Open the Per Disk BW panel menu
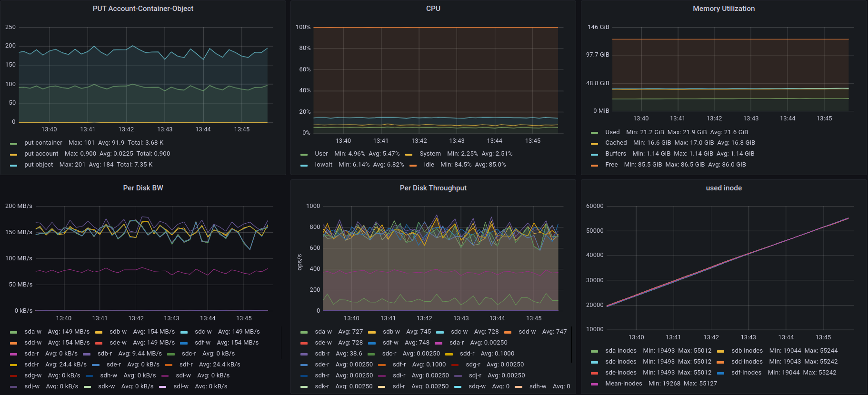868x395 pixels. tap(143, 188)
